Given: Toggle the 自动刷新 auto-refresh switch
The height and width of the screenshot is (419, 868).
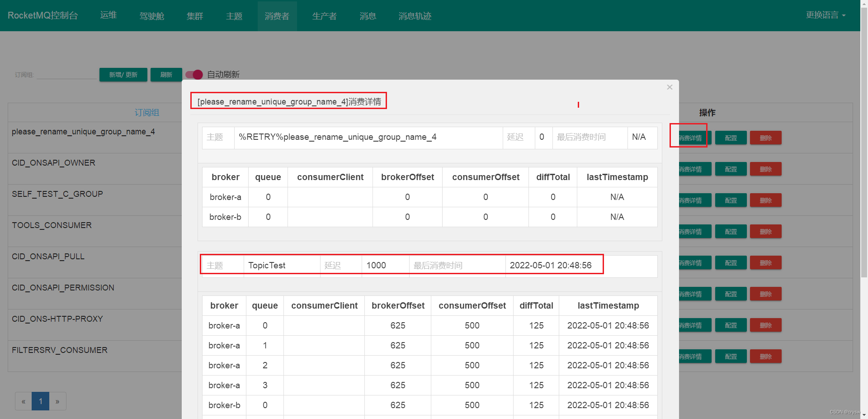Looking at the screenshot, I should [x=194, y=74].
